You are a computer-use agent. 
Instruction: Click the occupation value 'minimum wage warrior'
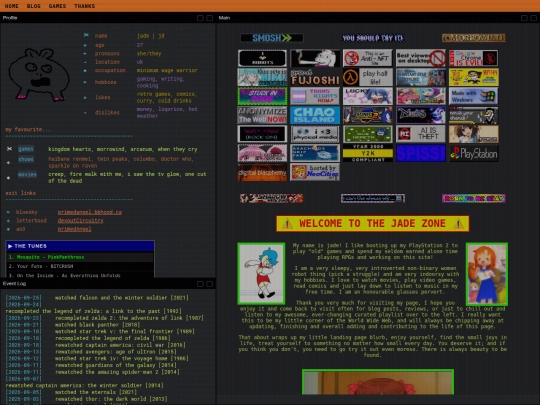(167, 70)
